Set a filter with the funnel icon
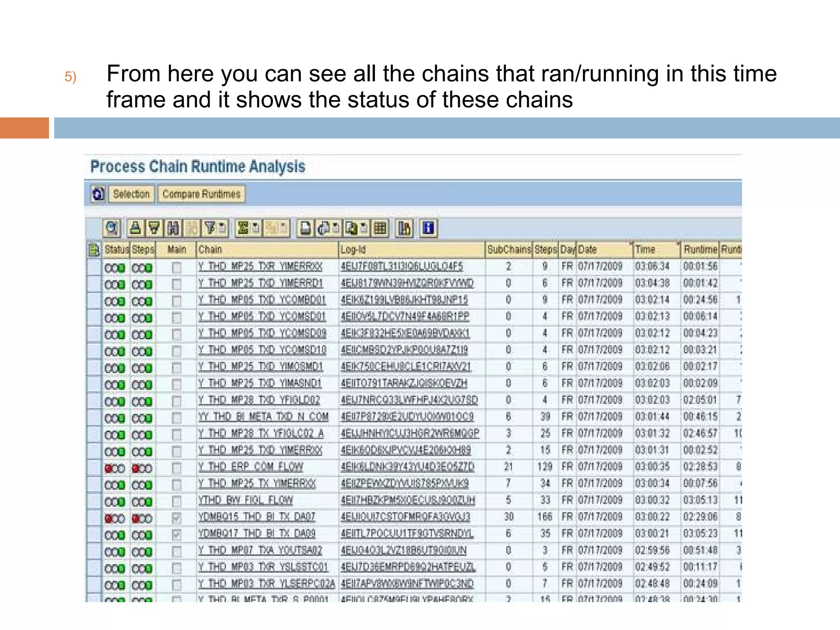This screenshot has height=630, width=840. coord(210,228)
